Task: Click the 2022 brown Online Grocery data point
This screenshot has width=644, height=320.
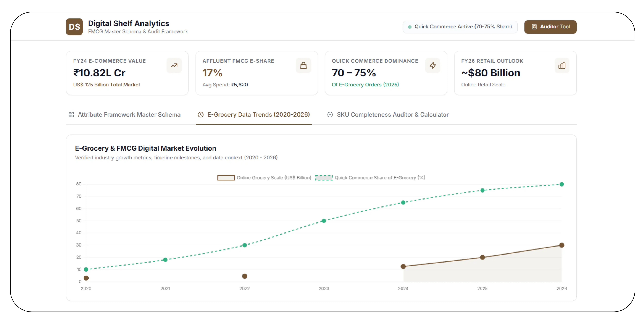Action: pyautogui.click(x=244, y=276)
